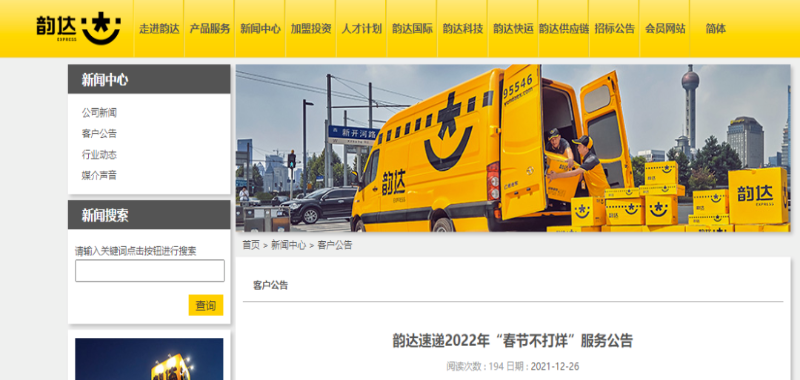Image resolution: width=800 pixels, height=380 pixels.
Task: Navigate to 首页 via breadcrumb
Action: click(x=251, y=245)
